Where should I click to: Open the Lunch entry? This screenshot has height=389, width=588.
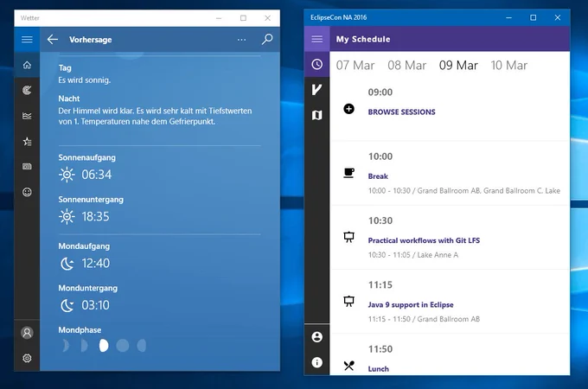coord(379,369)
